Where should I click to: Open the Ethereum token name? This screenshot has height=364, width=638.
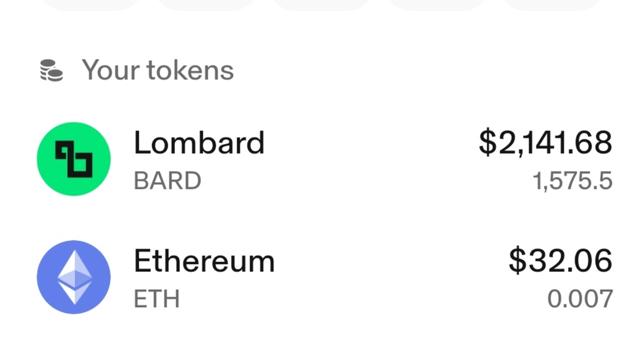[x=204, y=261]
